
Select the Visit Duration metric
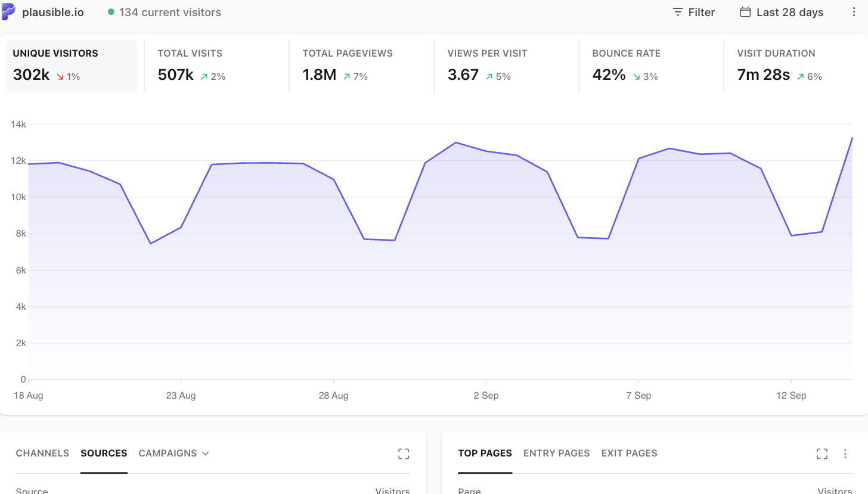796,66
